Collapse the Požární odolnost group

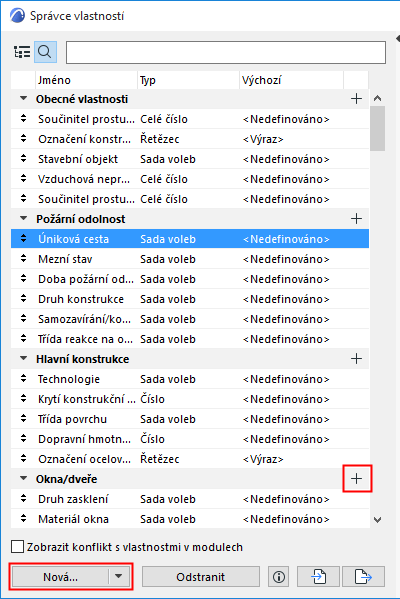pyautogui.click(x=24, y=219)
